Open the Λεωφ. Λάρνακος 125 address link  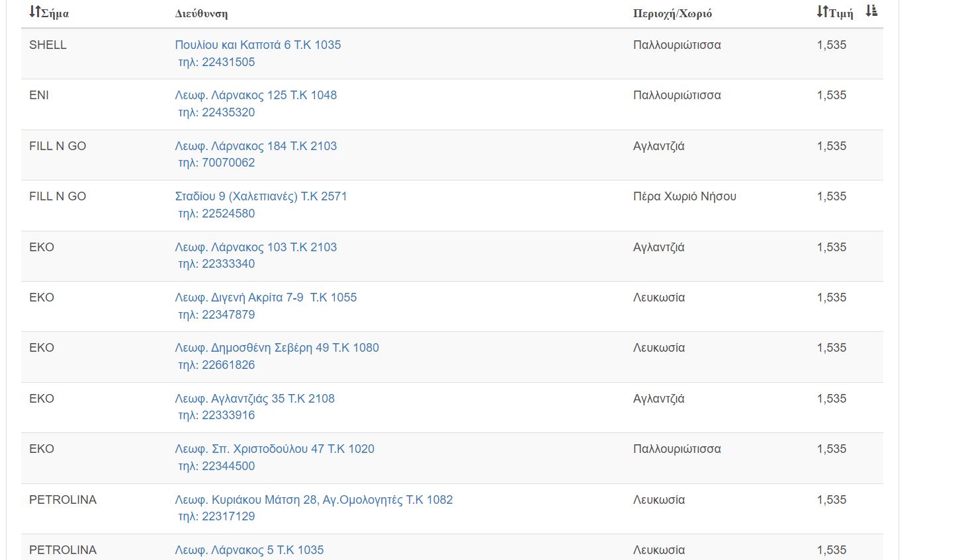click(x=255, y=95)
